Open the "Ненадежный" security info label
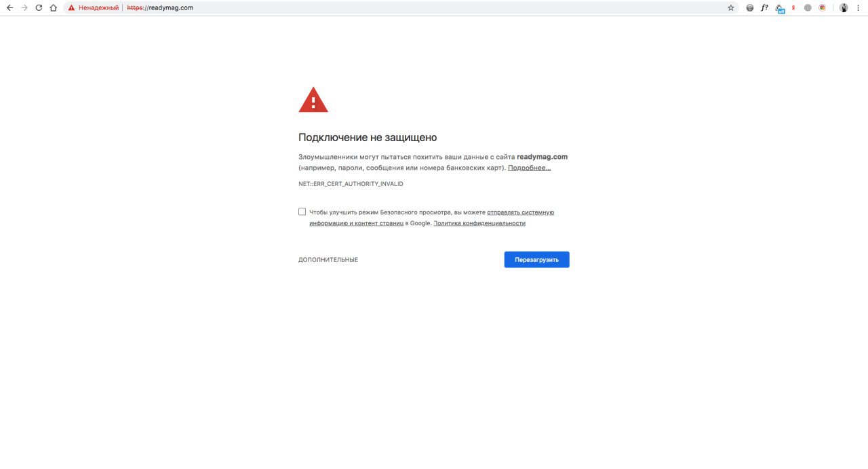The width and height of the screenshot is (868, 469). tap(98, 7)
